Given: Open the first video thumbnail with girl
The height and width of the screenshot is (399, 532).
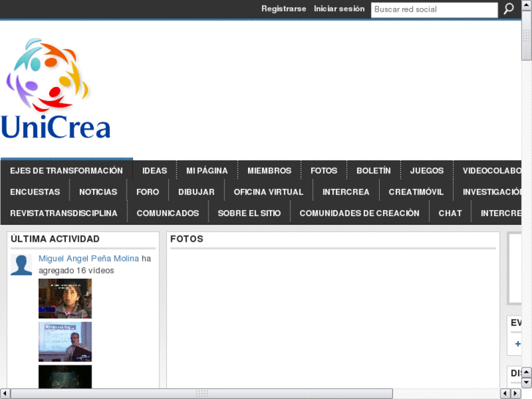Looking at the screenshot, I should (x=65, y=299).
